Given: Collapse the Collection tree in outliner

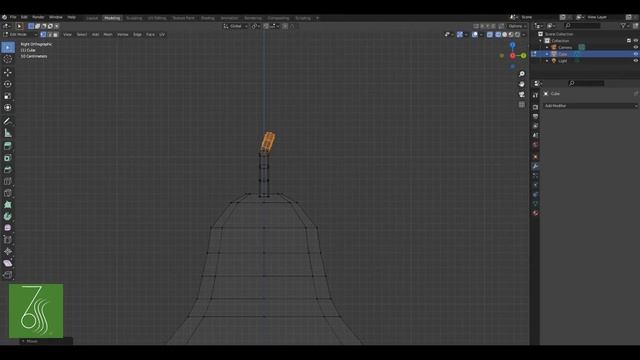Looking at the screenshot, I should pos(541,41).
